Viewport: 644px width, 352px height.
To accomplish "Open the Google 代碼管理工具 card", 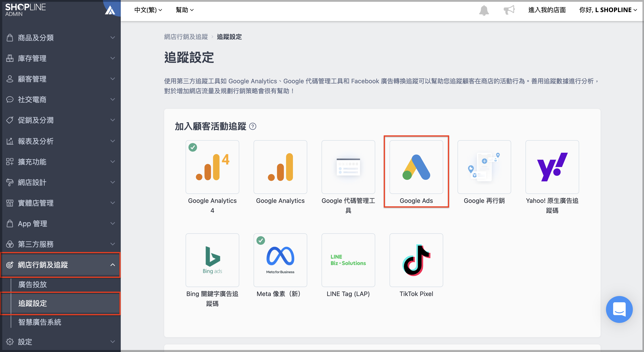I will coord(348,167).
